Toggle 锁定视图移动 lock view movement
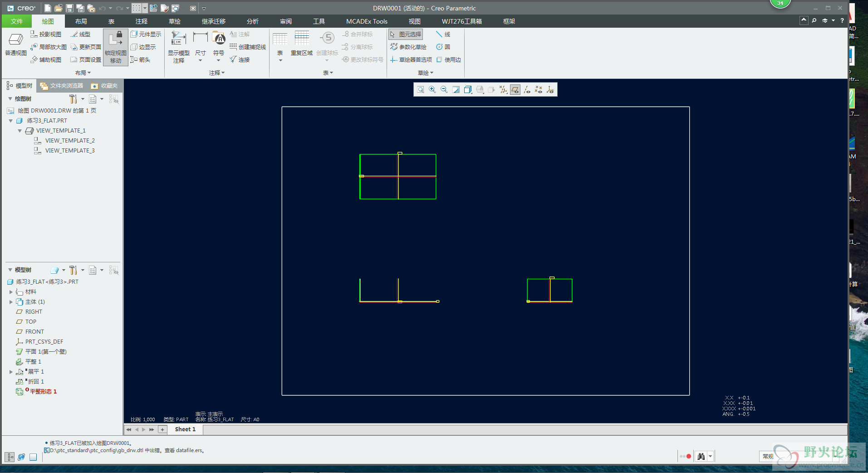Viewport: 868px width, 473px height. coord(116,47)
